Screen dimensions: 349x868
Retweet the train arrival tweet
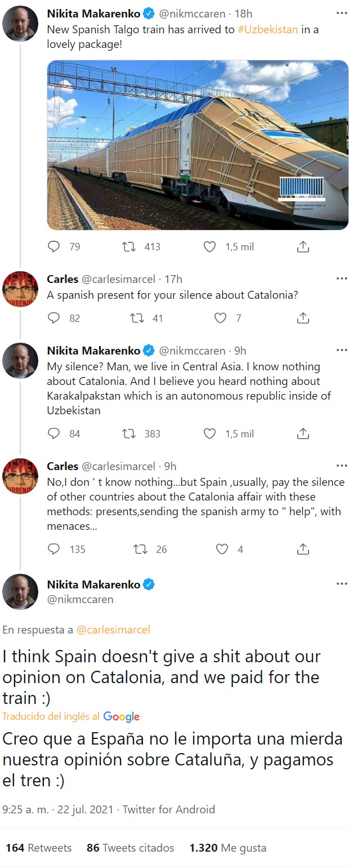click(x=128, y=246)
